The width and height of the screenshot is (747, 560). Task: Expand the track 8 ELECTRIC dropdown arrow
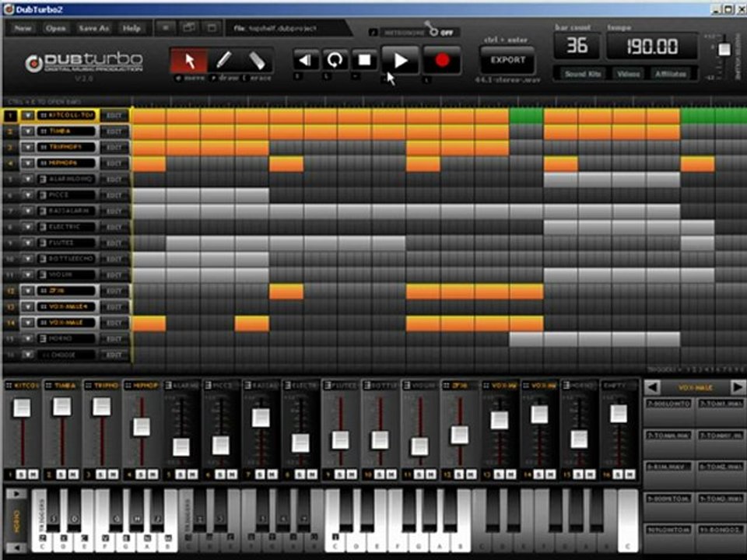(x=28, y=227)
